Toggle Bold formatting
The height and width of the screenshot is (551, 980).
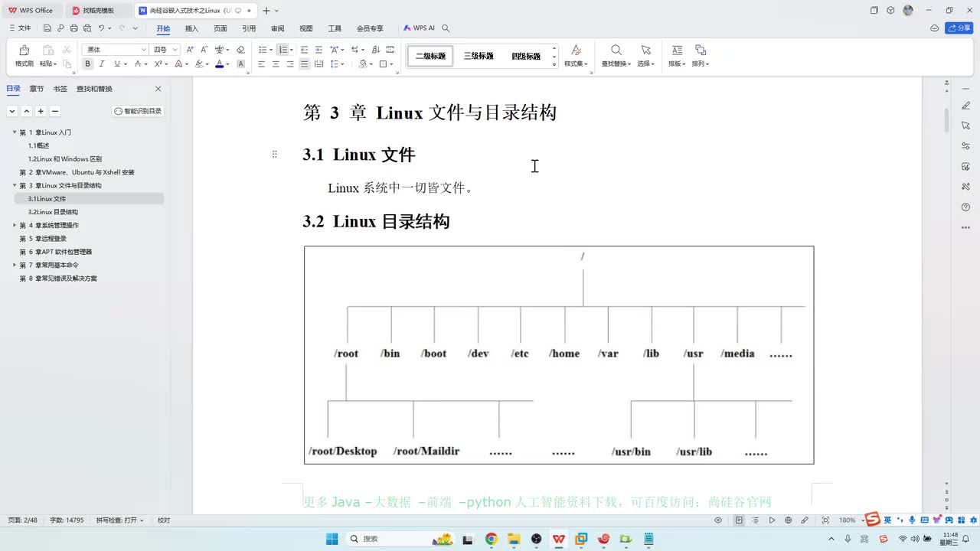point(87,64)
